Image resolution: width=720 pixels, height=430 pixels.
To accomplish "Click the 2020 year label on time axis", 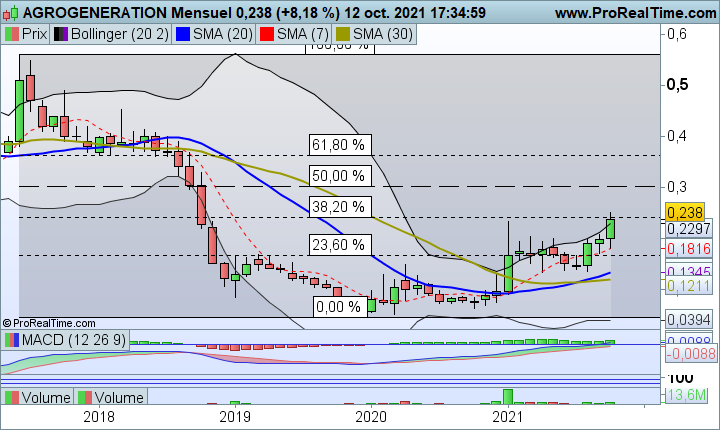I will pos(371,417).
